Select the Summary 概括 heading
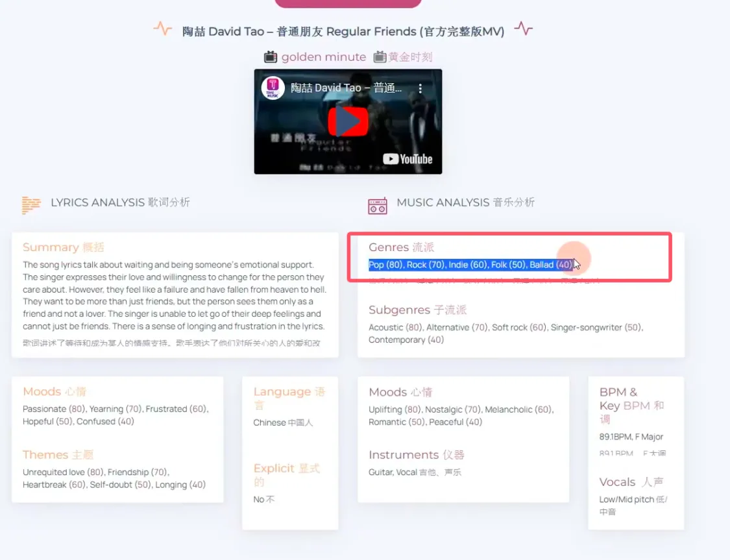This screenshot has height=560, width=730. [x=62, y=247]
